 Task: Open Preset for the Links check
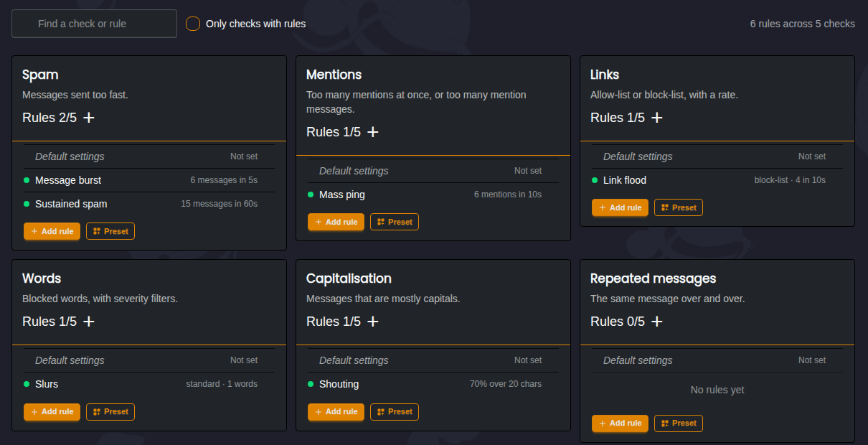pyautogui.click(x=679, y=207)
